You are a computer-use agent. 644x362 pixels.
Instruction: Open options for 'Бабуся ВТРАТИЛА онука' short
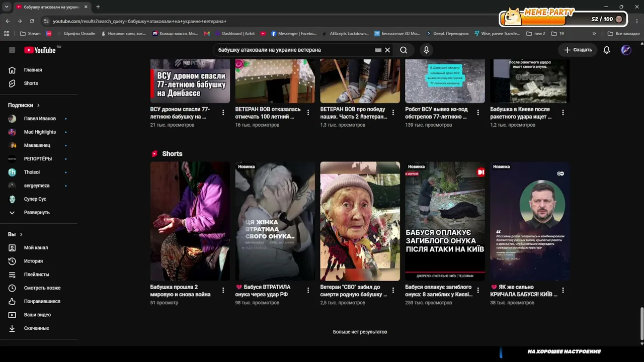click(x=308, y=291)
